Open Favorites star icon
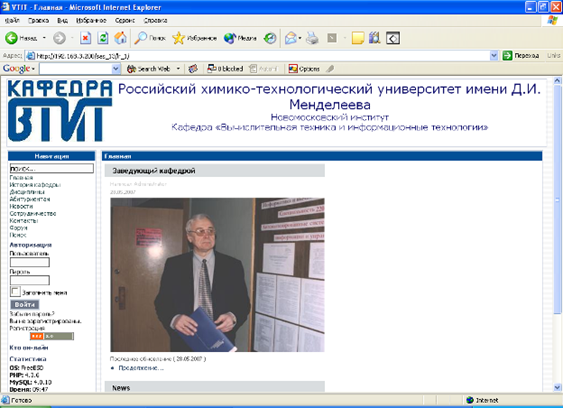 coord(178,38)
